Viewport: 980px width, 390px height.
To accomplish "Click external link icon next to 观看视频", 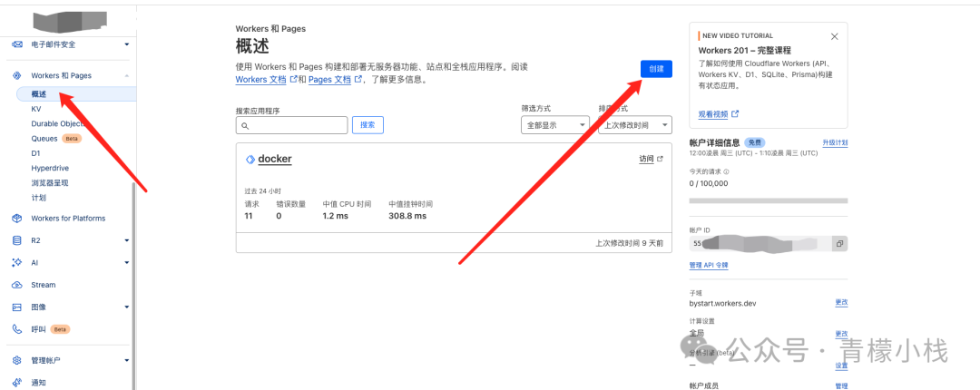I will (x=736, y=113).
